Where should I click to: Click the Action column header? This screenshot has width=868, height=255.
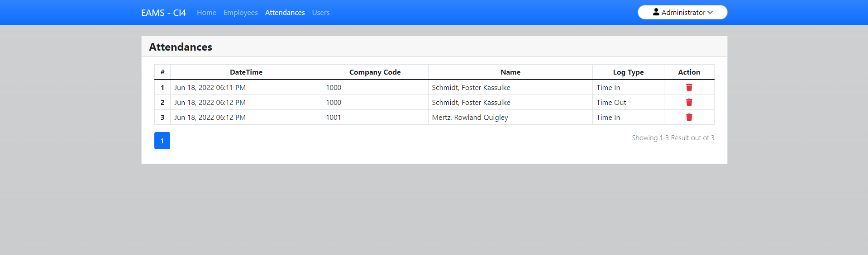(689, 72)
